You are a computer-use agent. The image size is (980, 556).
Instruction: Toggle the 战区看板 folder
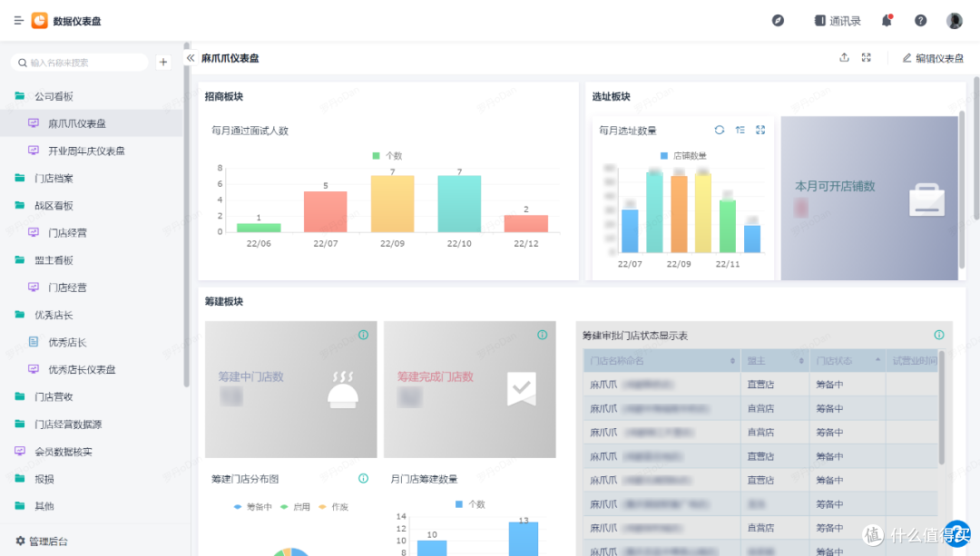(92, 206)
